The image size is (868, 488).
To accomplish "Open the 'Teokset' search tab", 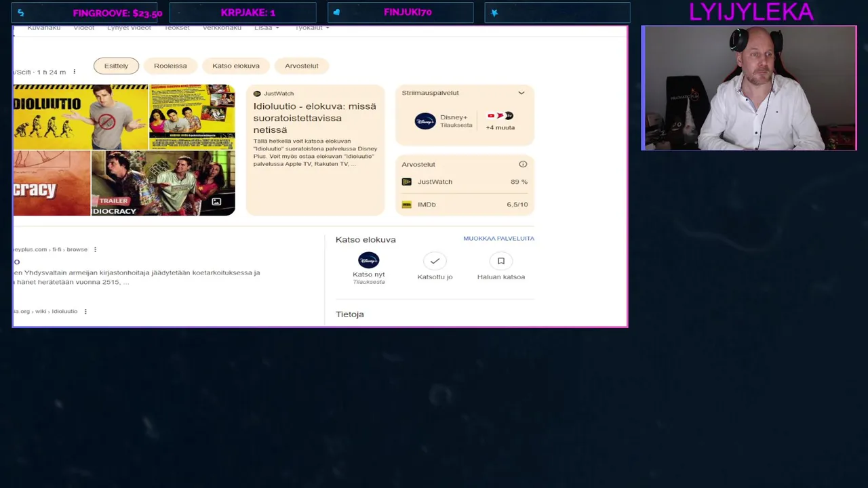I will 177,28.
